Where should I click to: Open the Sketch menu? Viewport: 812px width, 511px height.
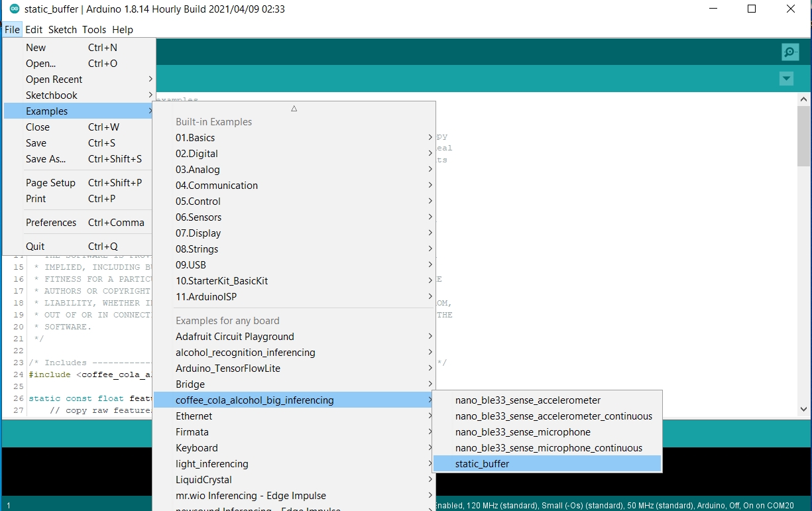pyautogui.click(x=63, y=29)
